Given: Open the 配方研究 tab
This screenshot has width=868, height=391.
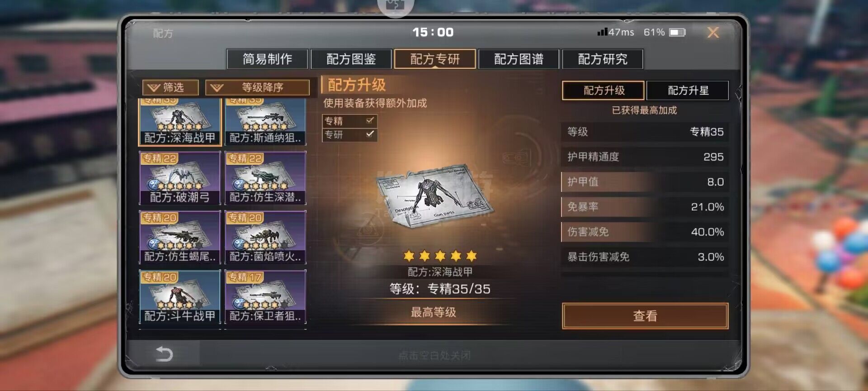Looking at the screenshot, I should [603, 59].
